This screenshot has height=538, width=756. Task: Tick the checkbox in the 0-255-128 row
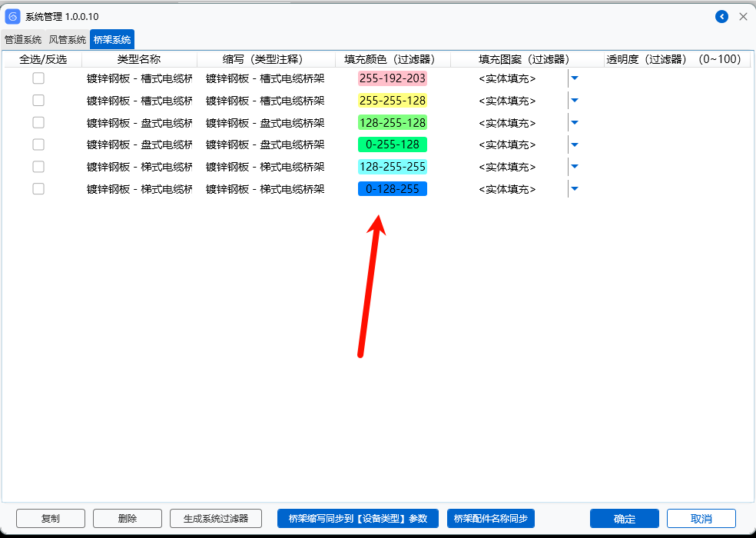click(38, 144)
